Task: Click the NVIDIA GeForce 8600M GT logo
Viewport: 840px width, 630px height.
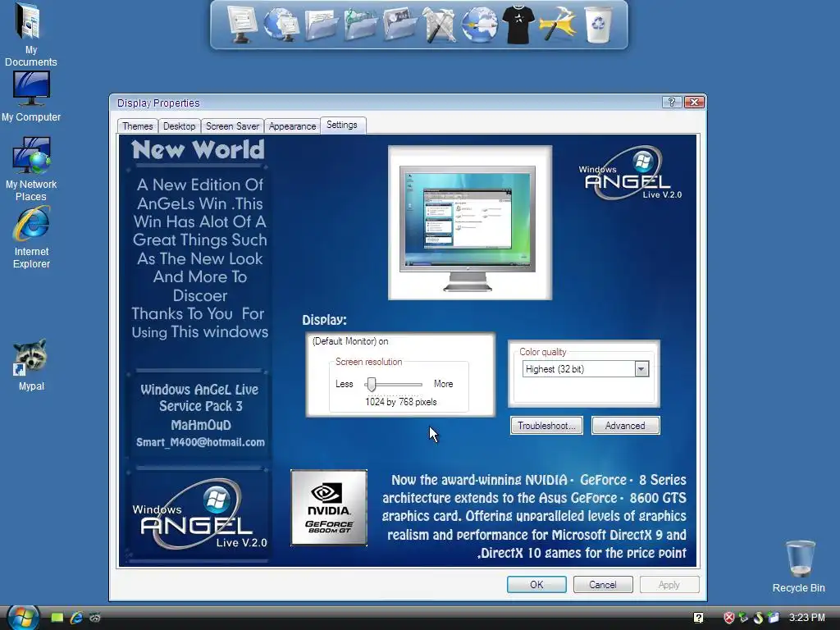Action: click(x=329, y=508)
